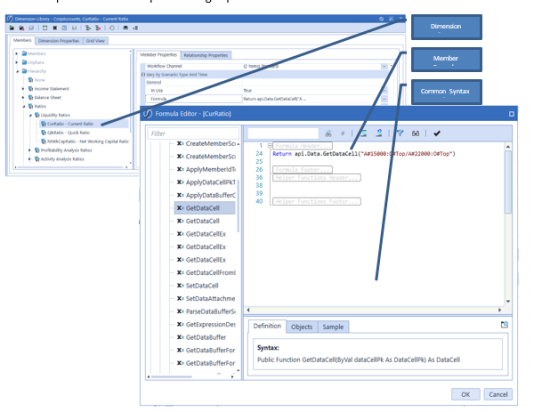Click the funnel filter icon in Formula Editor toolbar
550x412 pixels.
tap(400, 133)
